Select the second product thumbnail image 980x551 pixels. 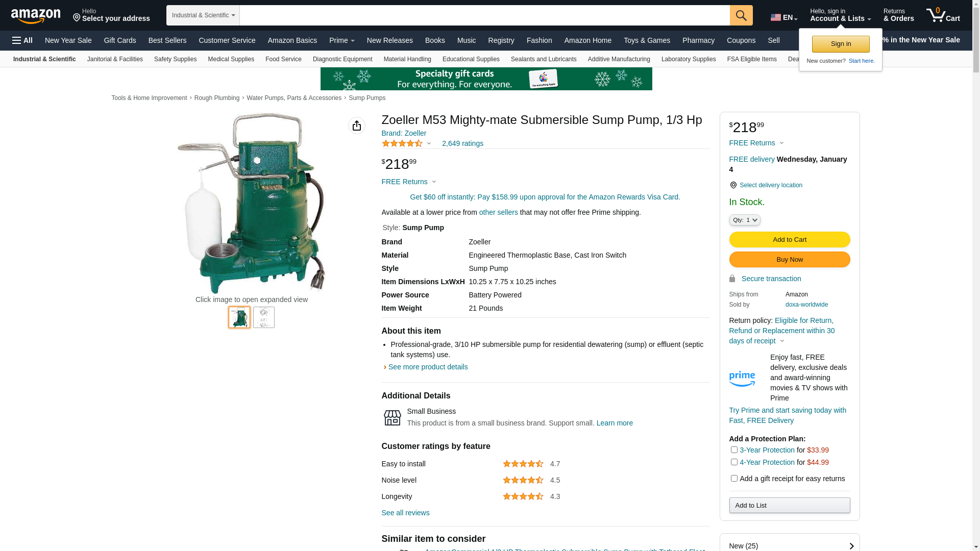coord(264,317)
